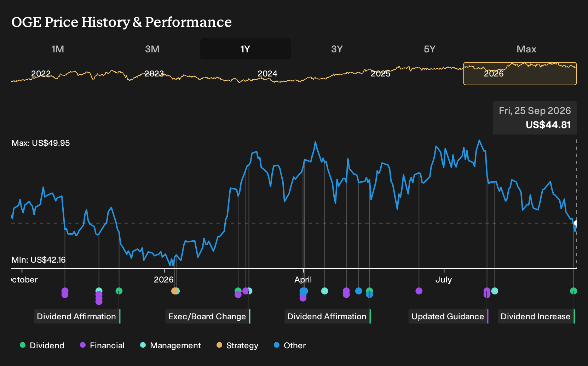
Task: Open the 5Y price history tab
Action: click(x=430, y=49)
